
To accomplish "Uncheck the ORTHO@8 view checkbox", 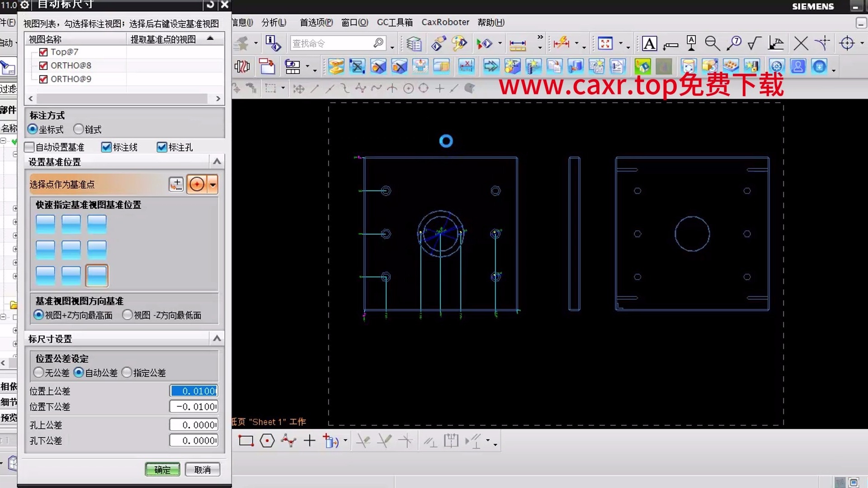I will [43, 66].
